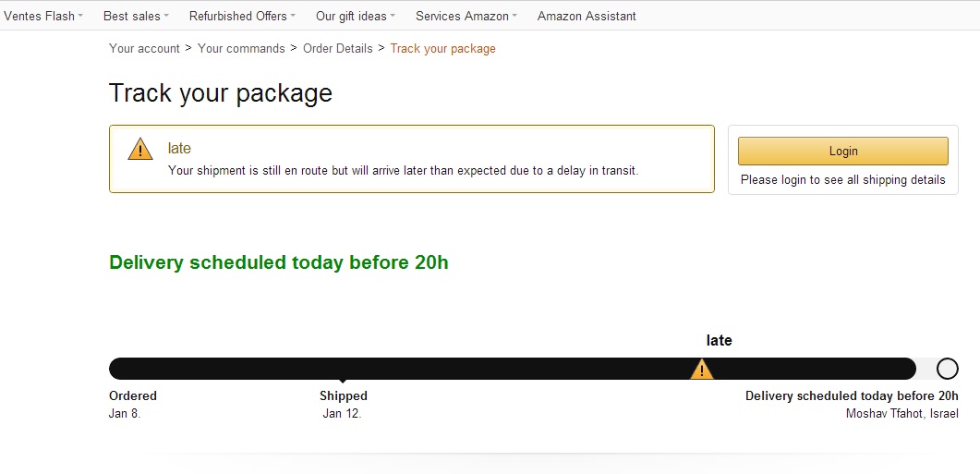Screen dimensions: 980x474
Task: Click the black shipment progress bar
Action: point(508,369)
